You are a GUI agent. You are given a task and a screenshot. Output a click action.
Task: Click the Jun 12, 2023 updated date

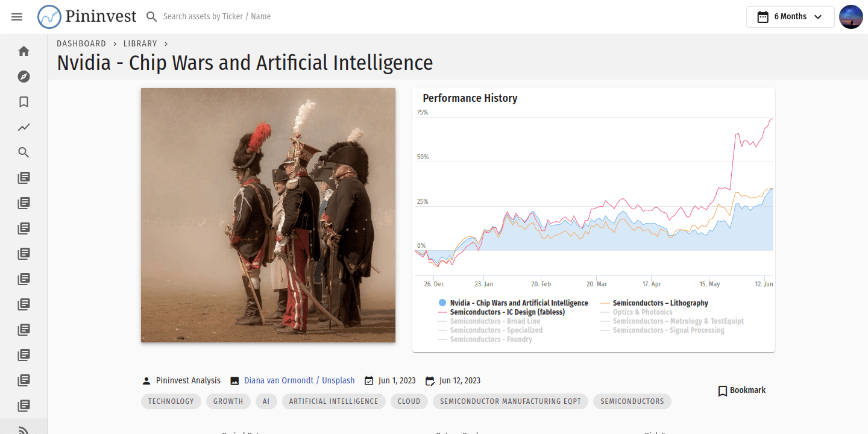tap(460, 381)
